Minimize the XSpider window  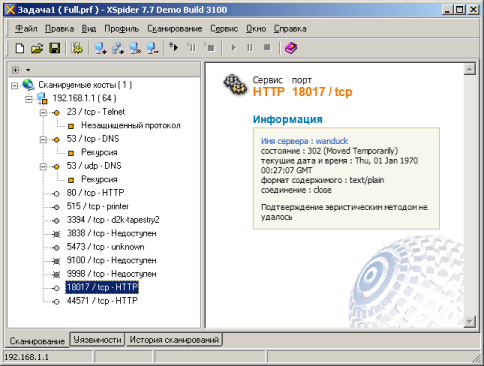[x=448, y=9]
